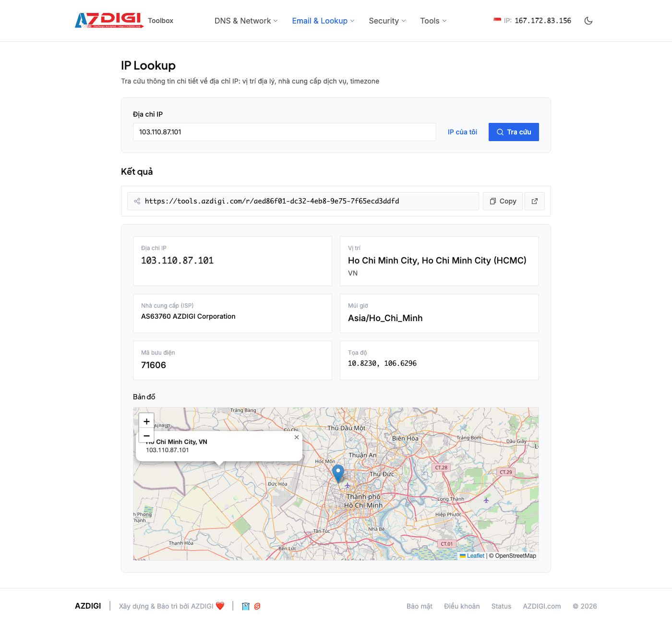Click the map location marker pin
The height and width of the screenshot is (624, 672).
click(338, 474)
